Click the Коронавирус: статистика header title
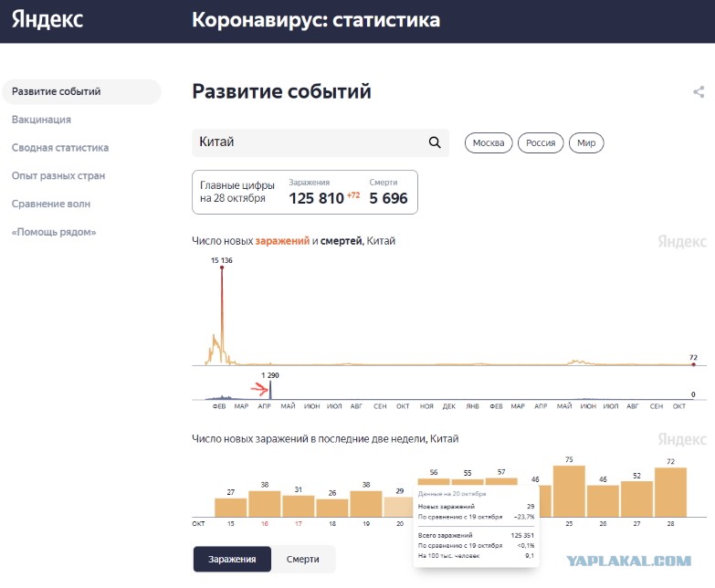Image resolution: width=715 pixels, height=588 pixels. pos(316,20)
